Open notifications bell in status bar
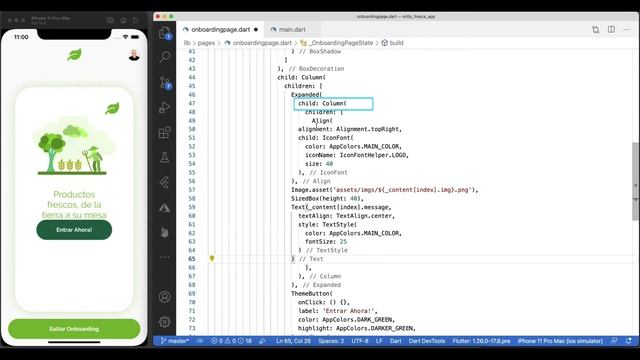The image size is (640, 360). click(629, 341)
